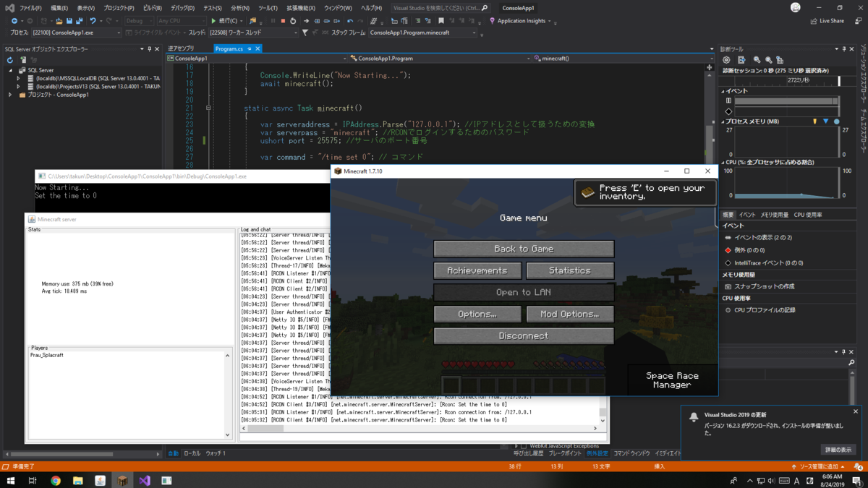Click the Stop Debugging icon

point(284,22)
